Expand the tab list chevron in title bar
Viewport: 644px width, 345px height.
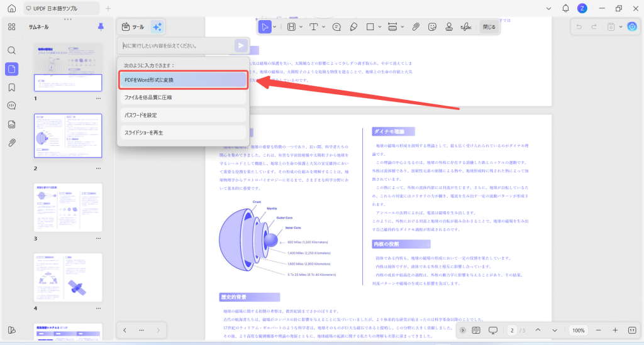(x=548, y=8)
